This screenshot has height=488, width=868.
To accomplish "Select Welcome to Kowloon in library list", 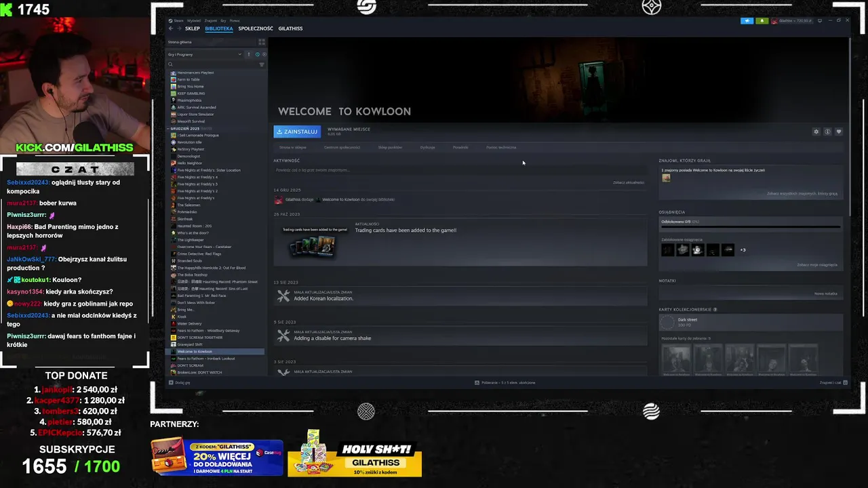I will pyautogui.click(x=215, y=352).
